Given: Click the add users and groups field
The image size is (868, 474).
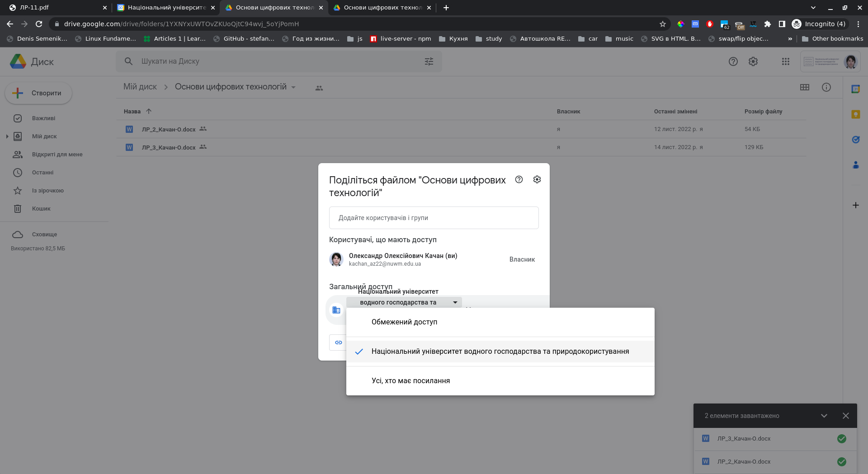Looking at the screenshot, I should [x=434, y=218].
